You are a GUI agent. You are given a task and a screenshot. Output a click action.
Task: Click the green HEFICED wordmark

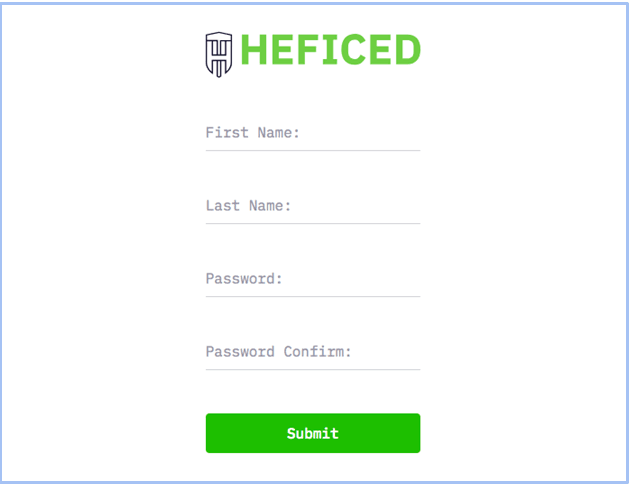point(330,50)
